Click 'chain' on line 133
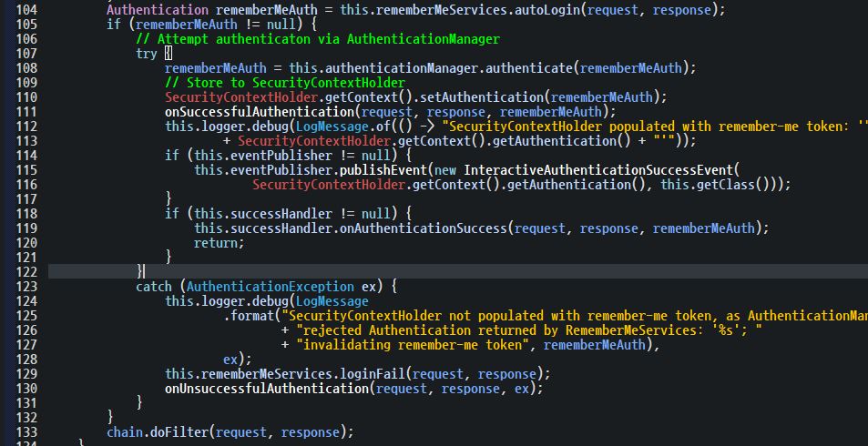The image size is (868, 446). [x=125, y=432]
